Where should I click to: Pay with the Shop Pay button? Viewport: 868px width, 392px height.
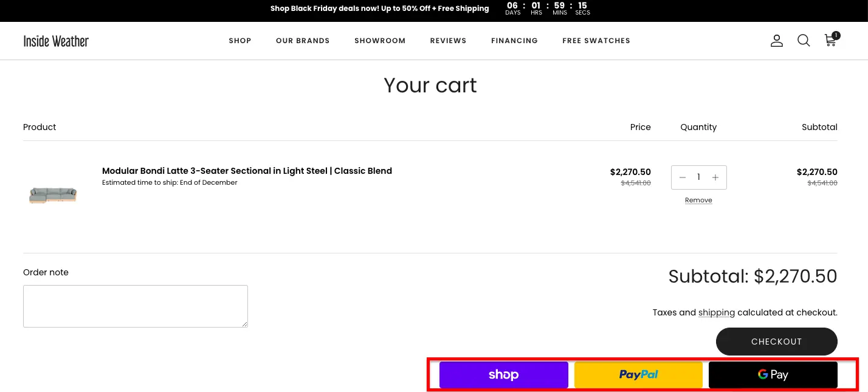click(504, 374)
